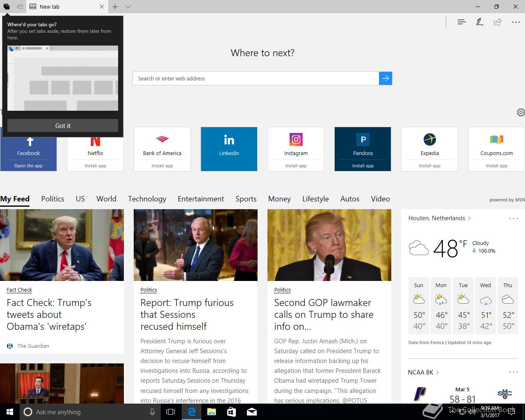Expand the Houten, Netherlands weather location
525x420 pixels.
pos(439,218)
